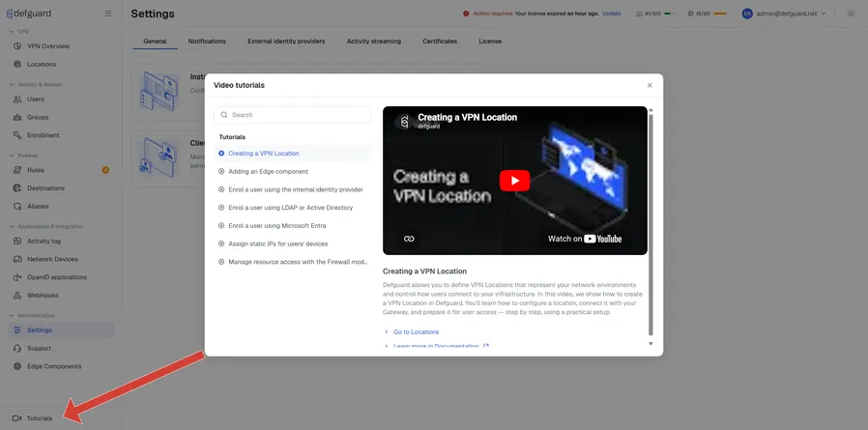Open Locations globe icon in sidebar
The height and width of the screenshot is (430, 868).
click(17, 64)
